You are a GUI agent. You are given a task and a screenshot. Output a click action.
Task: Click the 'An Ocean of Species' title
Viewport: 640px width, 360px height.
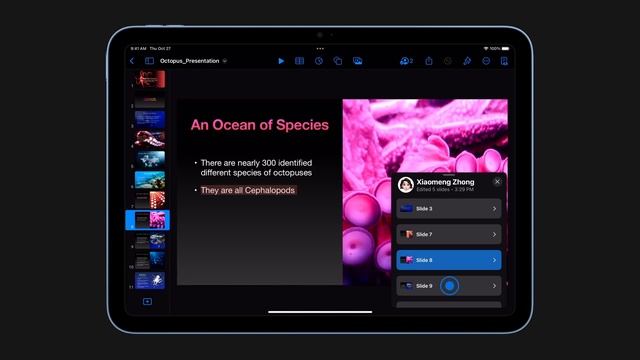point(260,125)
